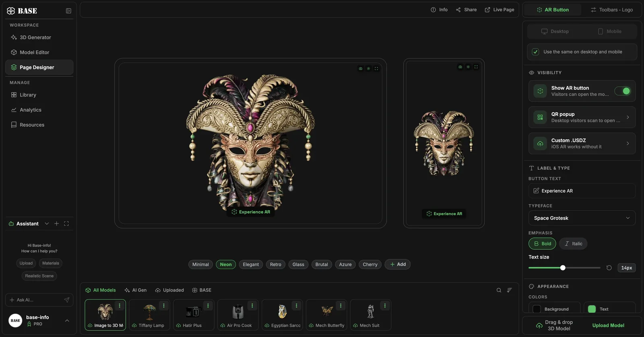Open the 3D Generator workspace

[39, 37]
